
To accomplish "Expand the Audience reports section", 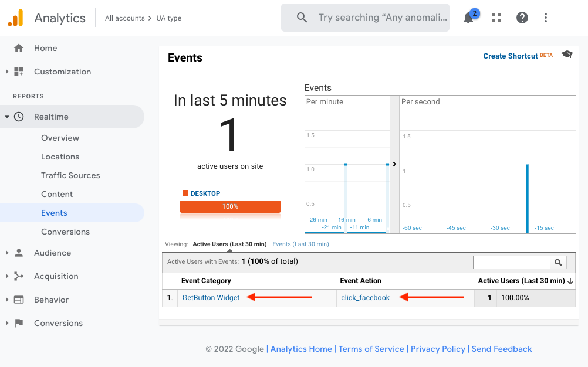I will coord(8,253).
